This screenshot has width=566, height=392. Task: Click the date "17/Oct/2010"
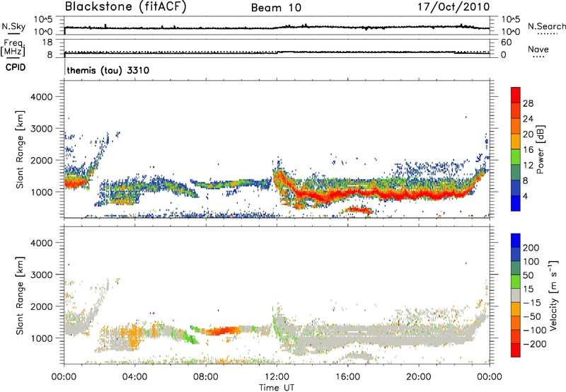[x=454, y=7]
